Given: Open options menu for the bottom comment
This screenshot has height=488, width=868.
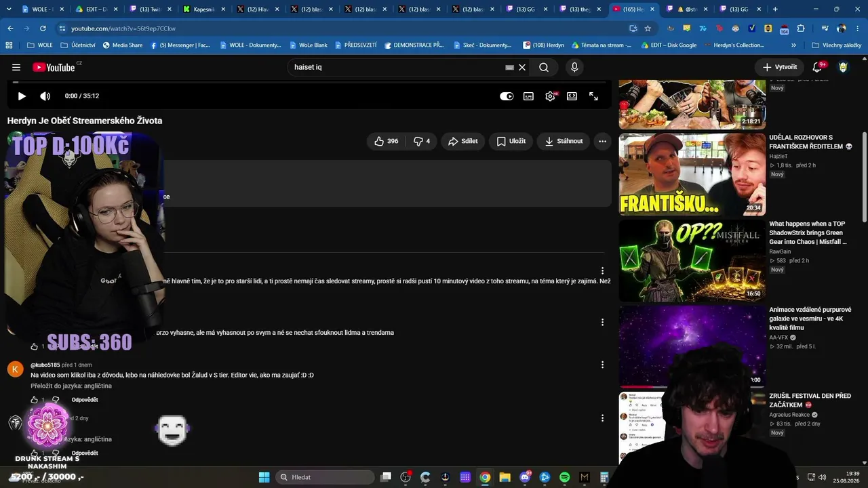Looking at the screenshot, I should click(x=602, y=418).
